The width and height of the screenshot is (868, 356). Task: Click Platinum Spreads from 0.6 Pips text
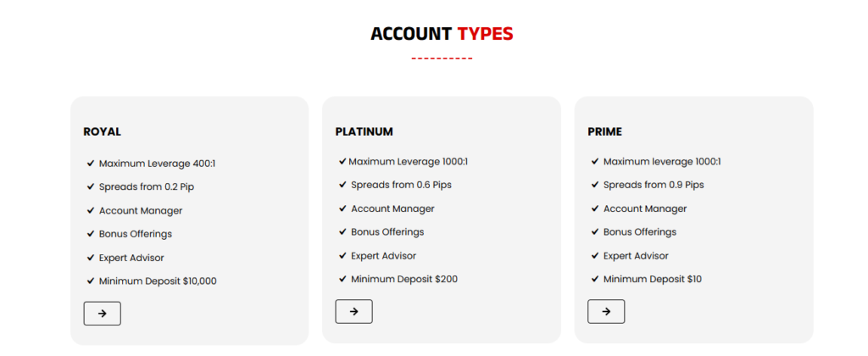(400, 185)
